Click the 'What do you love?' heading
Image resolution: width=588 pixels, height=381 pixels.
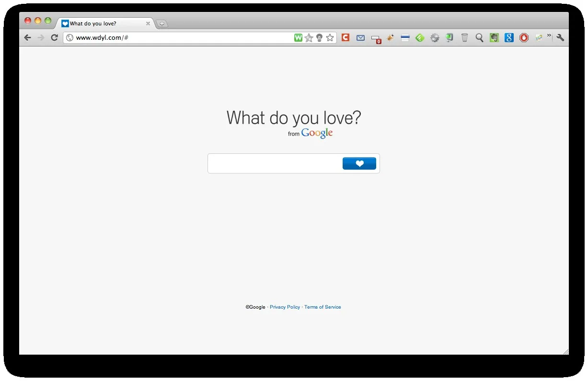[x=294, y=118]
